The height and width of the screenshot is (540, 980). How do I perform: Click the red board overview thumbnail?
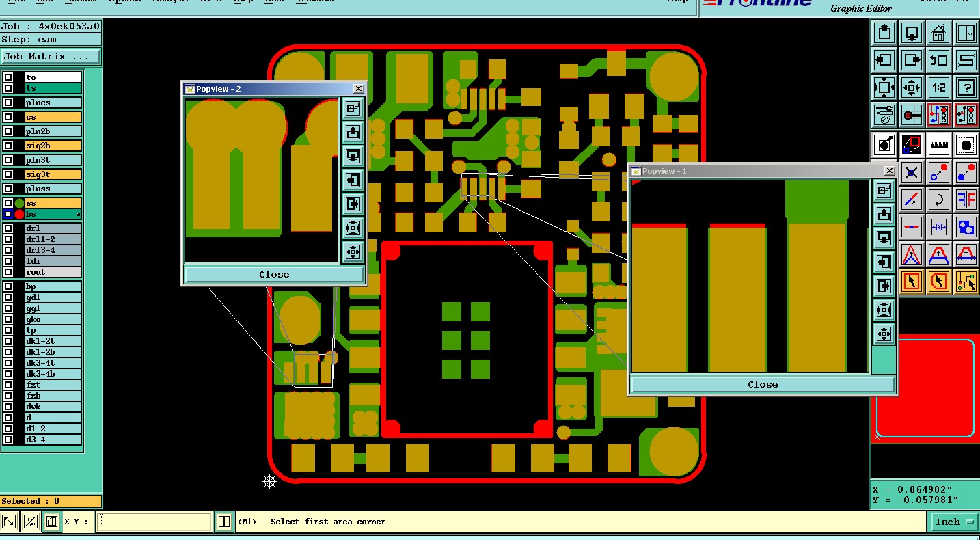[x=925, y=388]
